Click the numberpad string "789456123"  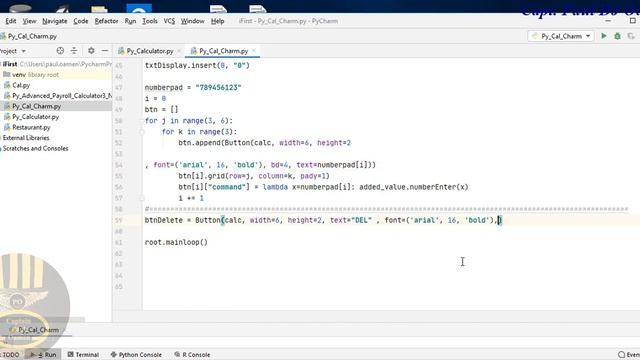[x=218, y=87]
